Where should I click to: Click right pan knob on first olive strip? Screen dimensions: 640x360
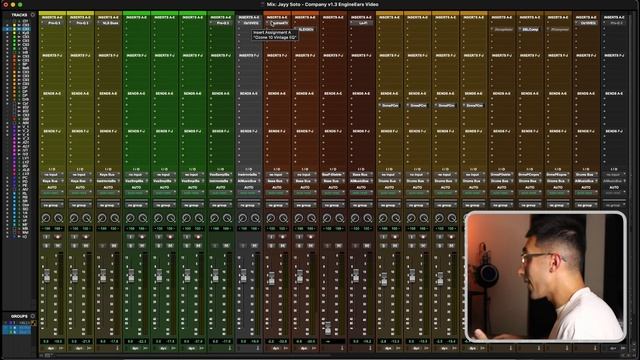59,218
